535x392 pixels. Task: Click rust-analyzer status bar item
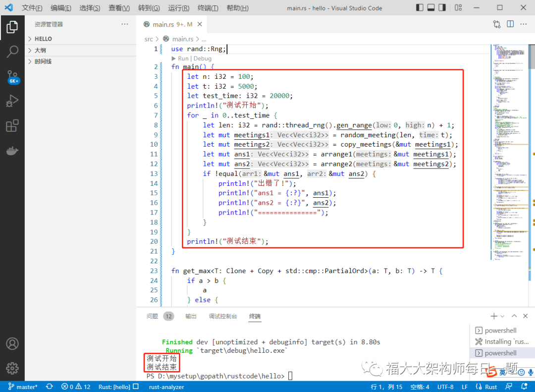[x=166, y=387]
